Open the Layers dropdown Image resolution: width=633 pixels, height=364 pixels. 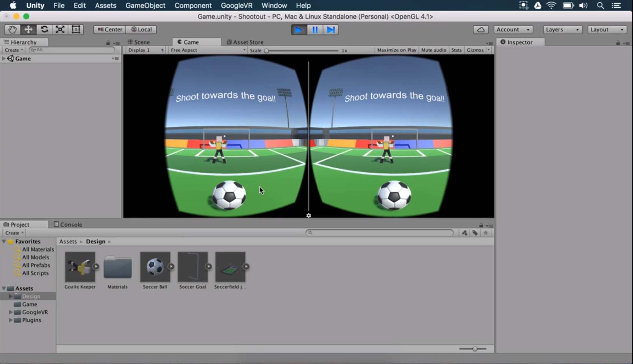(x=562, y=29)
